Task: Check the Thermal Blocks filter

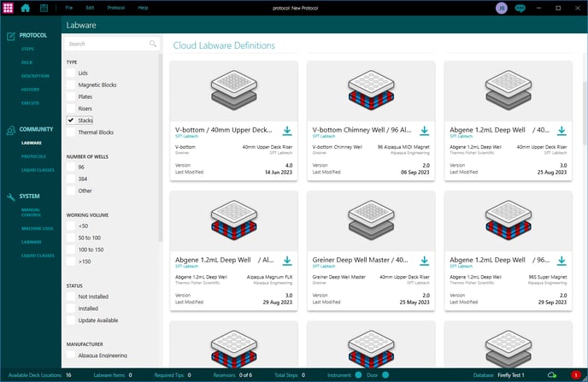Action: [70, 132]
